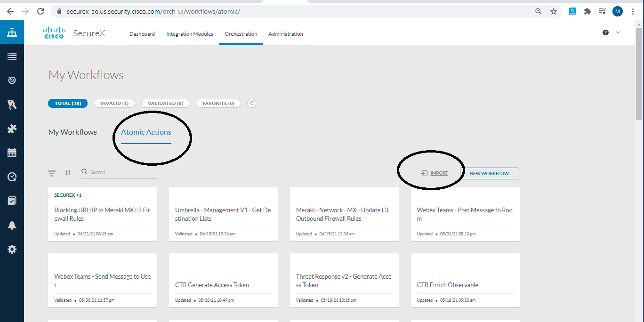Open the puzzle piece targets icon

pos(12,129)
